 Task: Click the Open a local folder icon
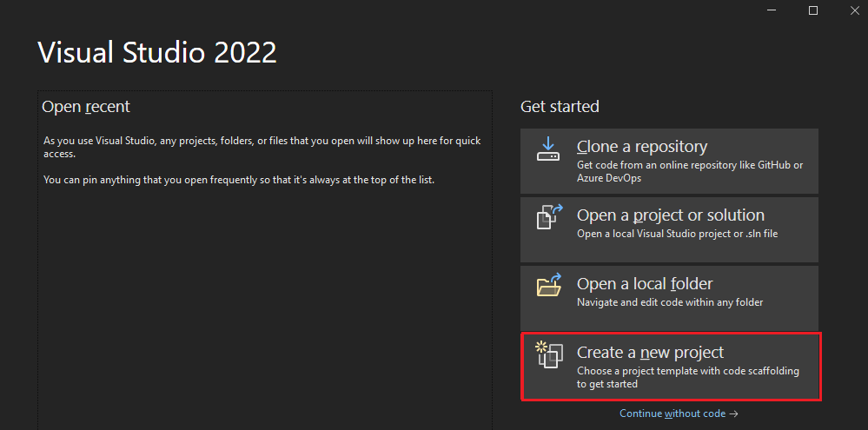coord(548,284)
